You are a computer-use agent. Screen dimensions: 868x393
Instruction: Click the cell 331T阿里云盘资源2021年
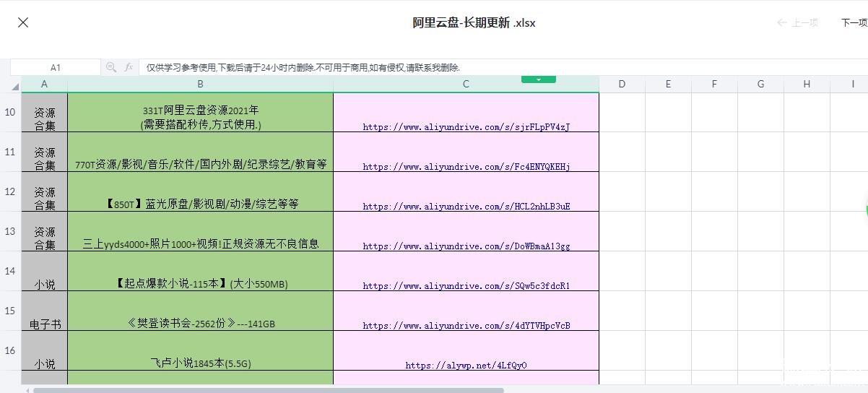point(200,112)
